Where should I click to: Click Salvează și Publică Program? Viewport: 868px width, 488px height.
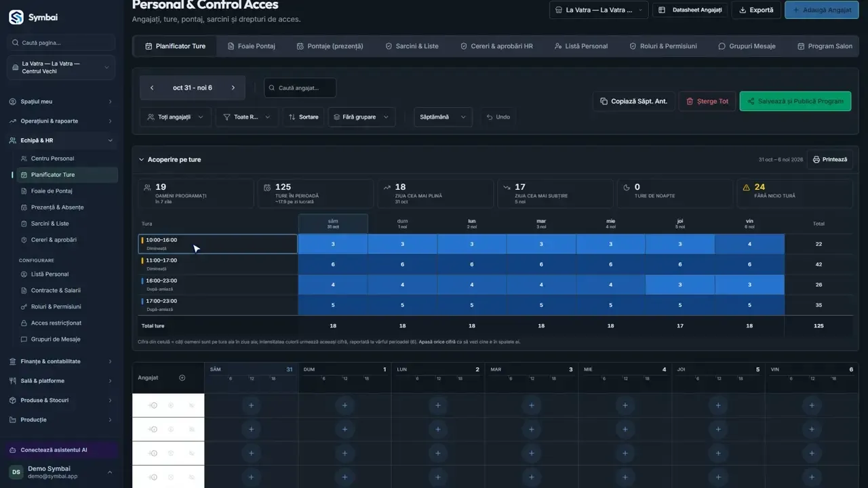[x=795, y=101]
